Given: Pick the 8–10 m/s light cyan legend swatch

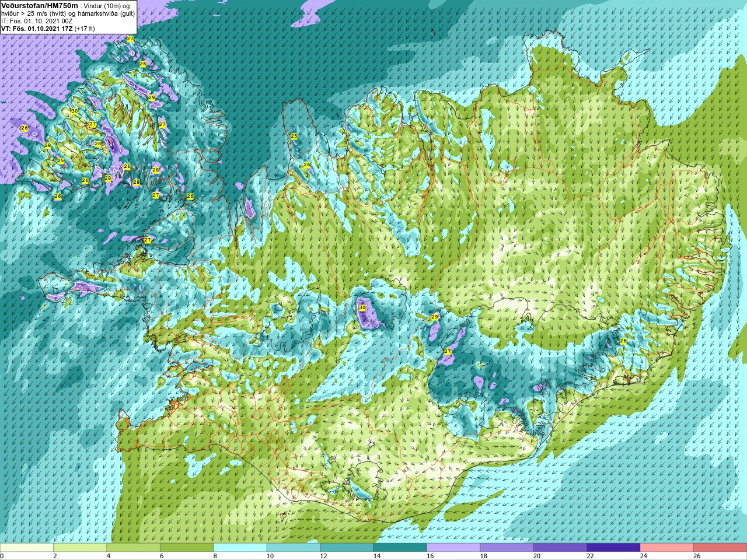Looking at the screenshot, I should click(240, 548).
